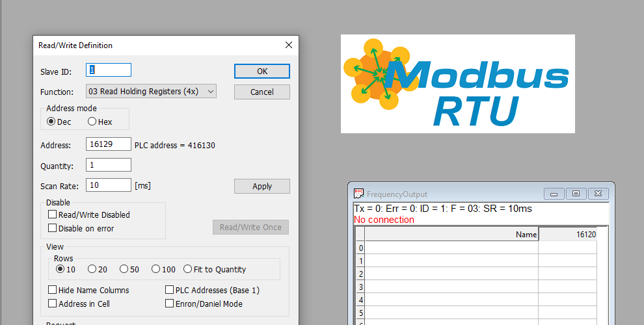Select row 3 header in FrequencyOutput
Viewport: 644px width, 325px height.
pyautogui.click(x=360, y=287)
